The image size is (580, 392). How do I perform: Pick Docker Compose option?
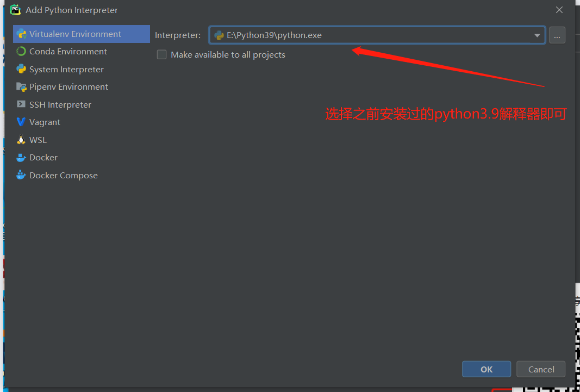click(82, 175)
